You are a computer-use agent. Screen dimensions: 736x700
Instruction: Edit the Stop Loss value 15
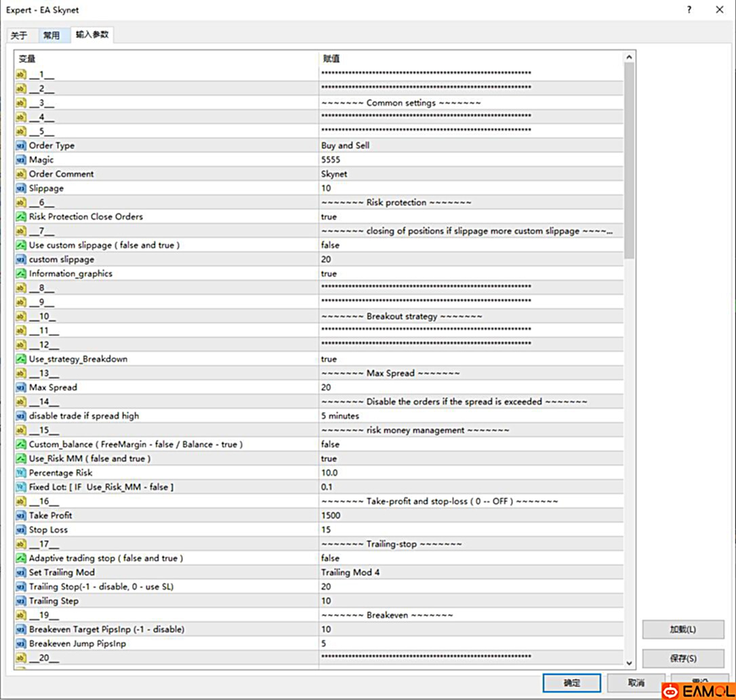click(326, 530)
